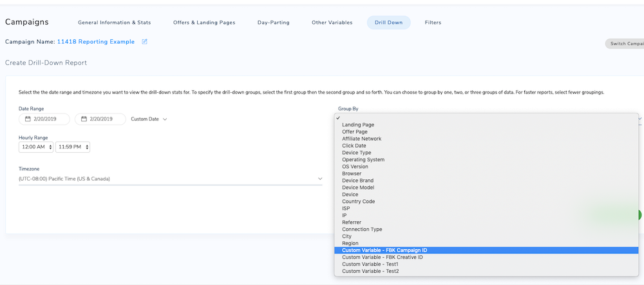Click end date 2/20/2019 input field
Image resolution: width=644 pixels, height=285 pixels.
[x=100, y=119]
